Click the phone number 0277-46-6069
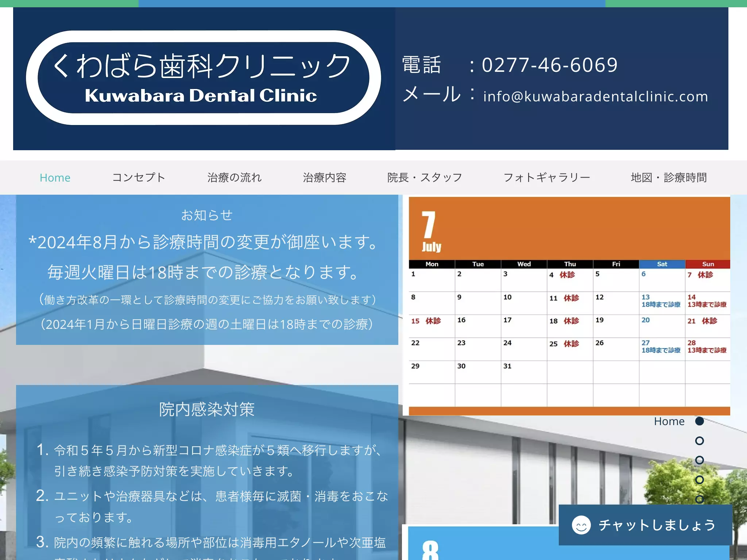Viewport: 747px width, 560px height. click(550, 65)
